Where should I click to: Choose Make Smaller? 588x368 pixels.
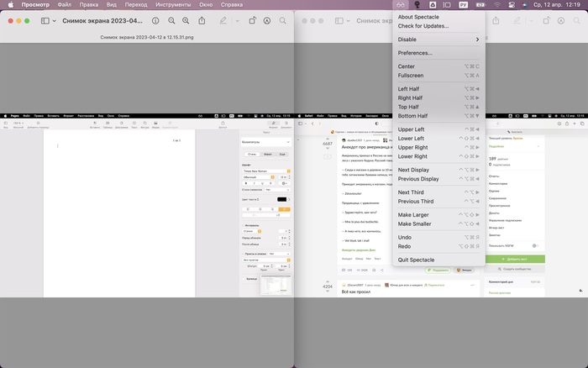(x=438, y=224)
